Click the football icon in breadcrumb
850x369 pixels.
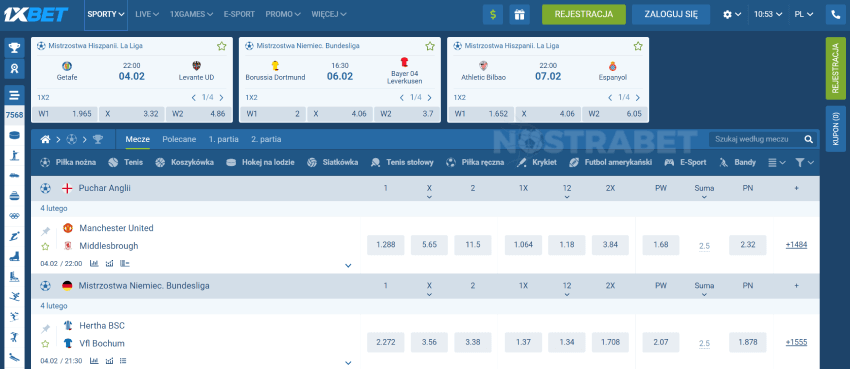tap(72, 139)
